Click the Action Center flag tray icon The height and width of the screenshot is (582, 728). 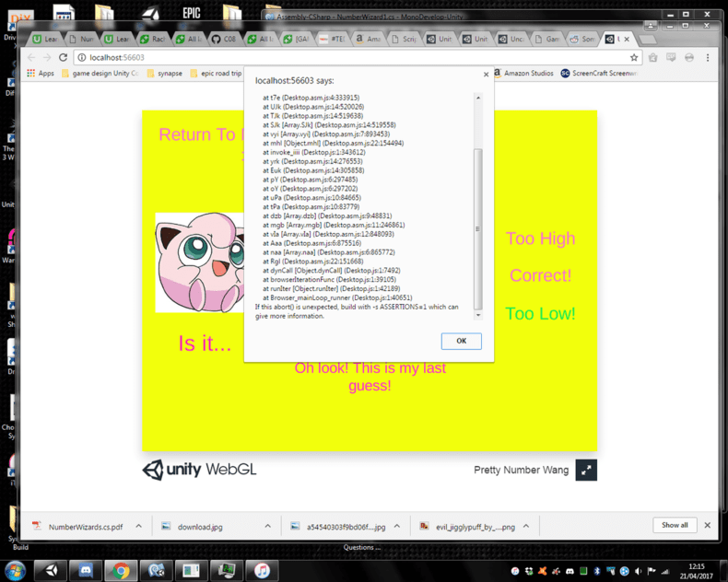coord(652,571)
